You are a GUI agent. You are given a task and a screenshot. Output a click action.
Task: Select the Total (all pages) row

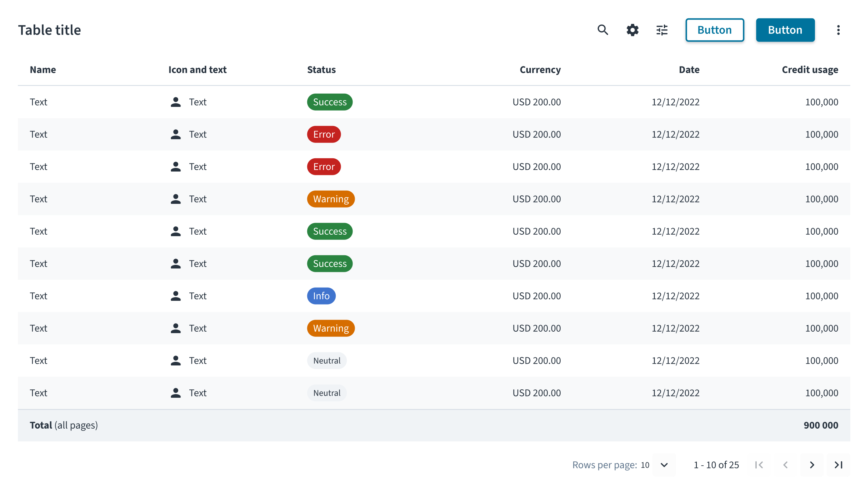pos(434,425)
